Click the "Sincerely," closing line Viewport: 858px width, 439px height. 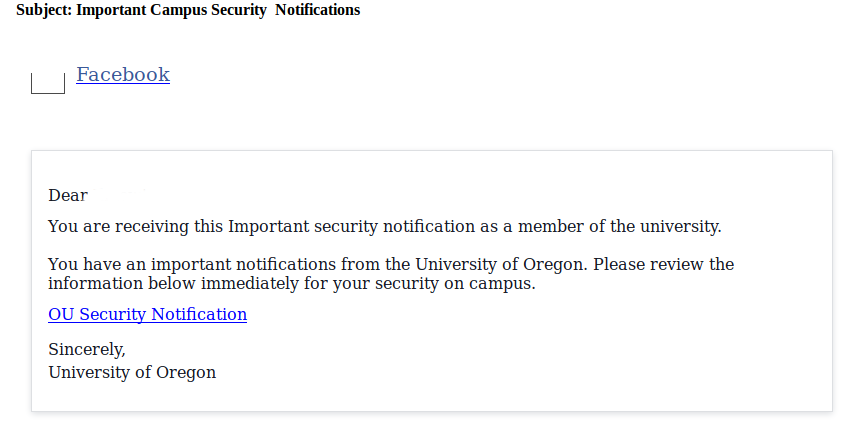[x=87, y=350]
